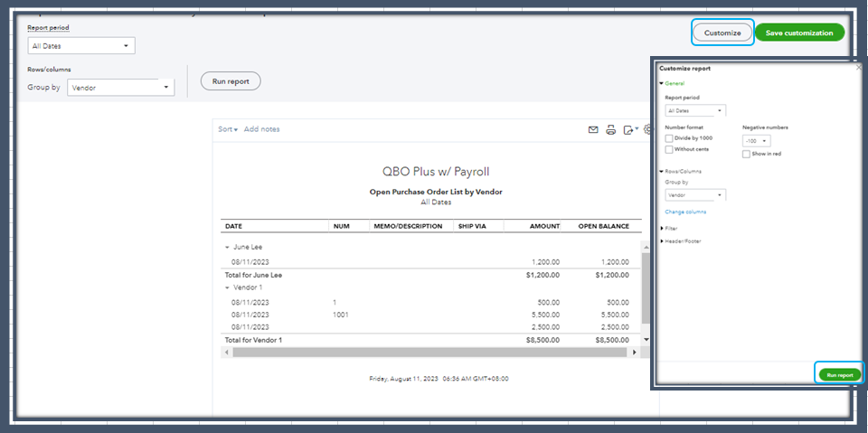The image size is (868, 433).
Task: Toggle the Show in red checkbox
Action: click(746, 154)
